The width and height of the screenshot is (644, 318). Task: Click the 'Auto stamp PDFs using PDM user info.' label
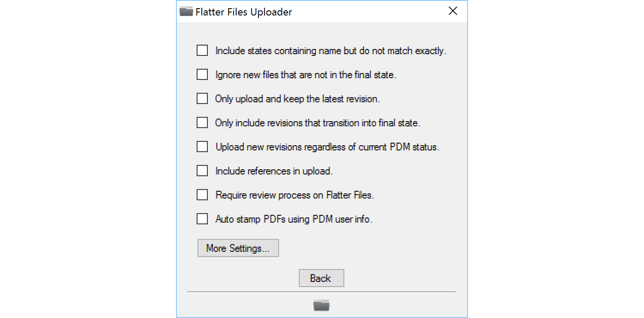point(294,219)
